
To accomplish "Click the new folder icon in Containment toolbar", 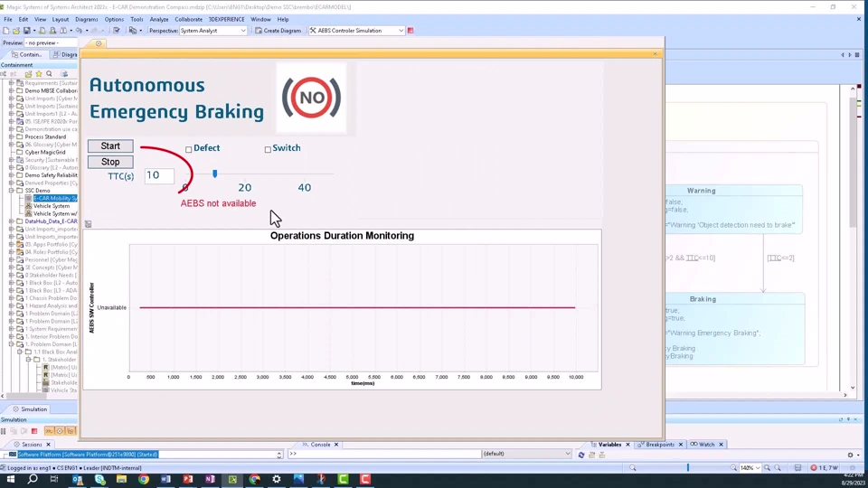I will tap(28, 73).
